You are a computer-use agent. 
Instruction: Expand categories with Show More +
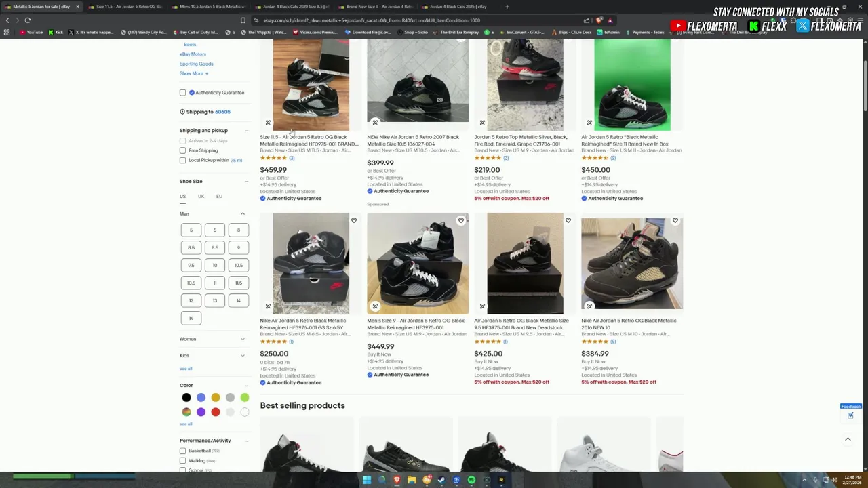tap(193, 73)
